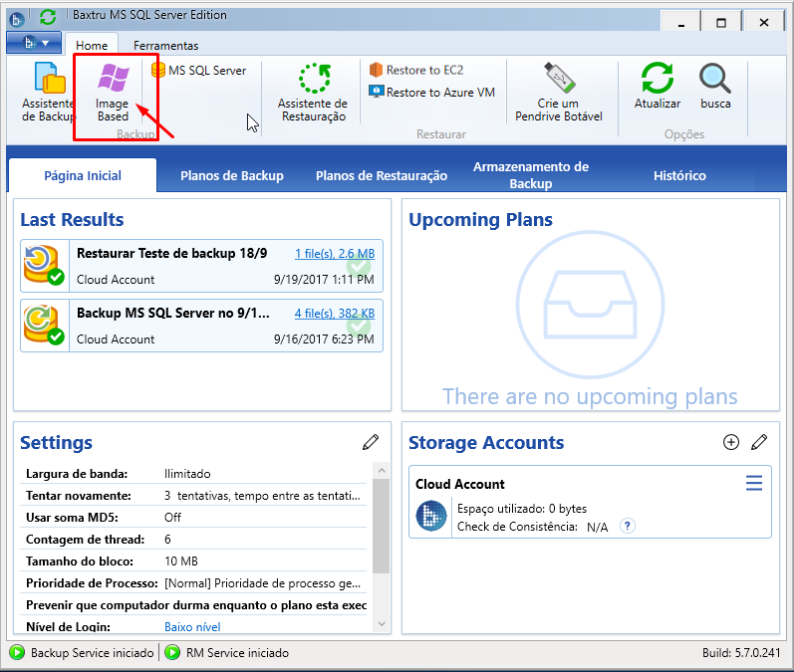
Task: Open the Histórico tab
Action: tap(679, 175)
